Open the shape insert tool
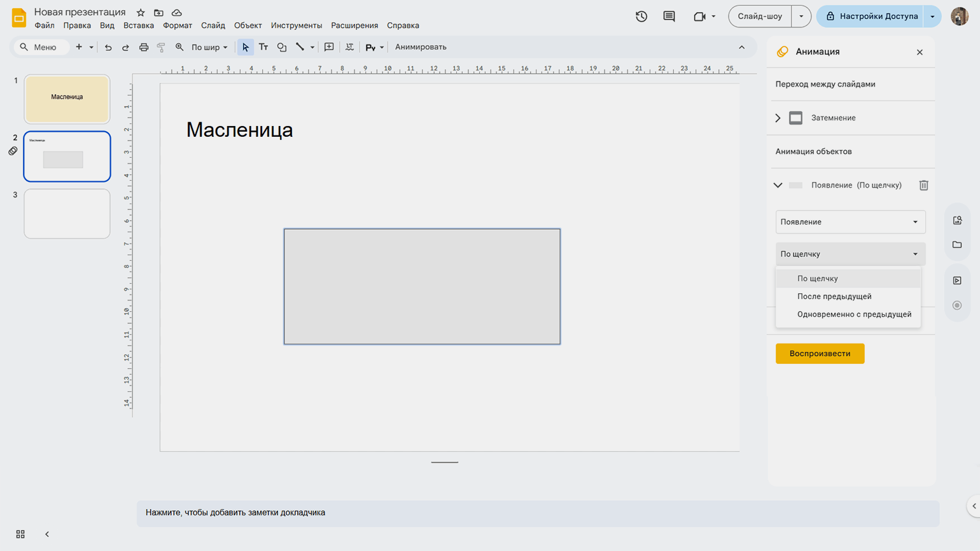The image size is (980, 551). coord(282,47)
